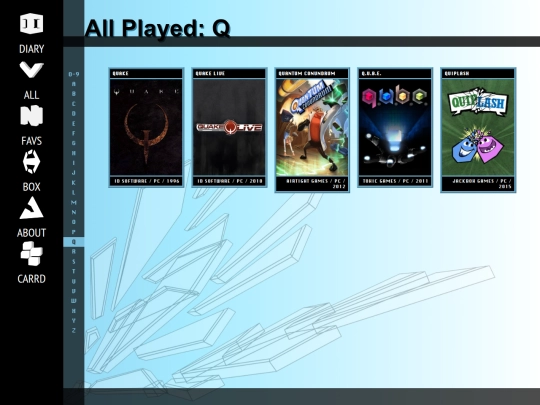Click 'AIRTIGHT GAMES / PC / 2012' caption
Screen dimensions: 540x405
click(316, 184)
